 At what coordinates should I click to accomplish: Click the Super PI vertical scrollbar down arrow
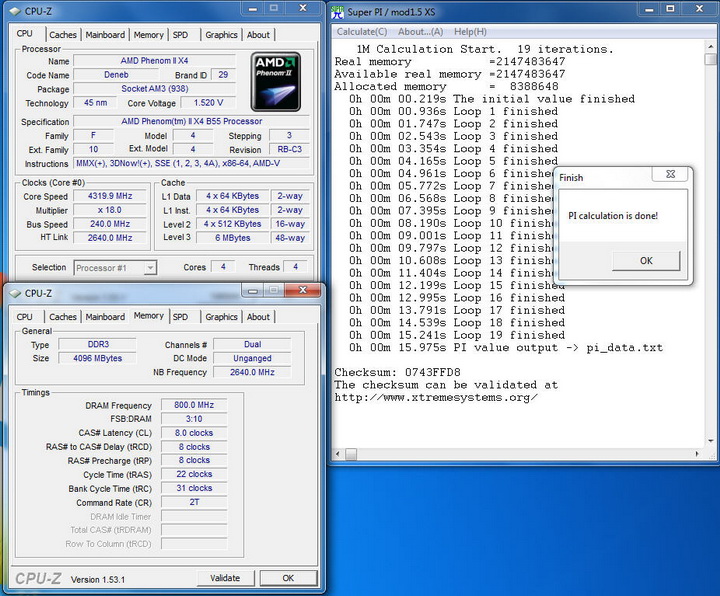coord(711,441)
